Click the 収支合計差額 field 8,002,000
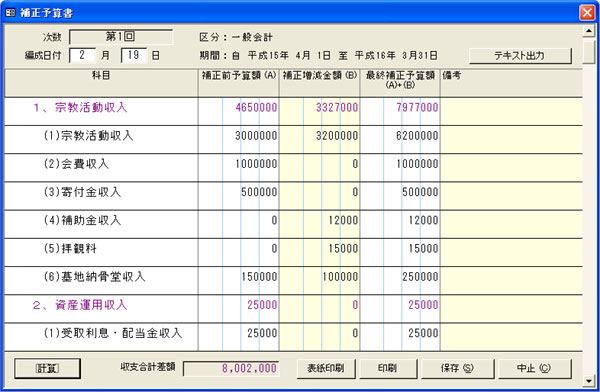Screen dimensions: 600x392 point(231,368)
